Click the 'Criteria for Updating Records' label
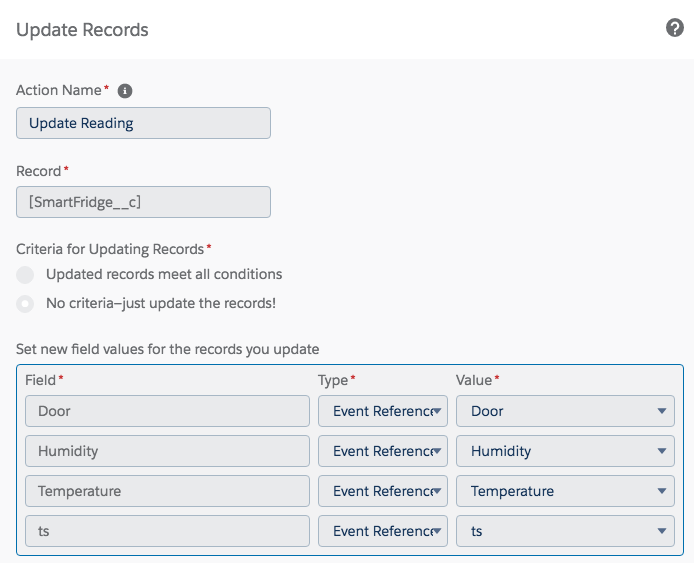The width and height of the screenshot is (694, 563). [110, 249]
